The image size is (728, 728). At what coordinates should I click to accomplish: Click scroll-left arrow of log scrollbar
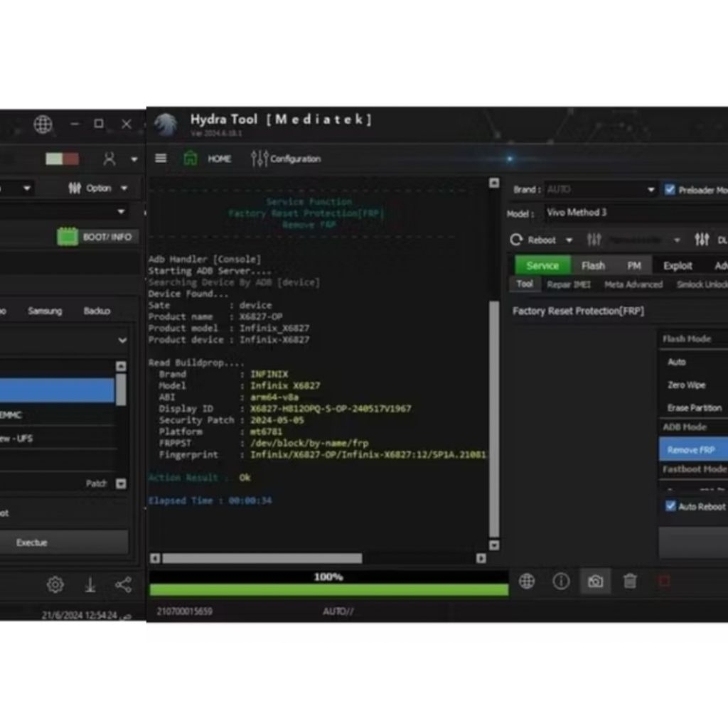coord(155,558)
